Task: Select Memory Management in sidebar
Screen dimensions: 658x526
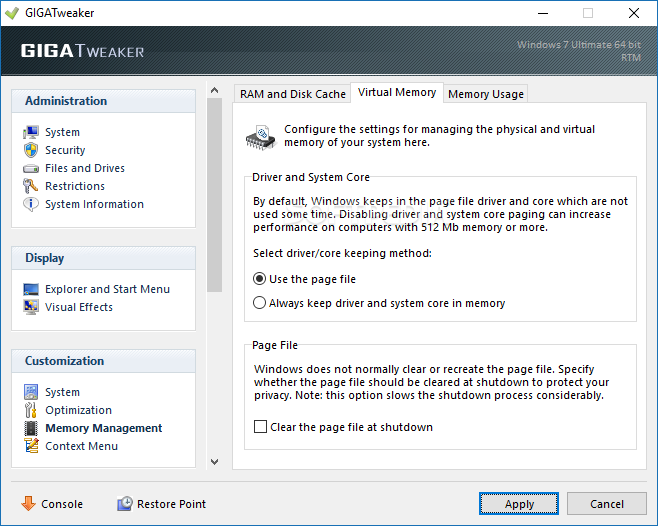Action: (104, 429)
